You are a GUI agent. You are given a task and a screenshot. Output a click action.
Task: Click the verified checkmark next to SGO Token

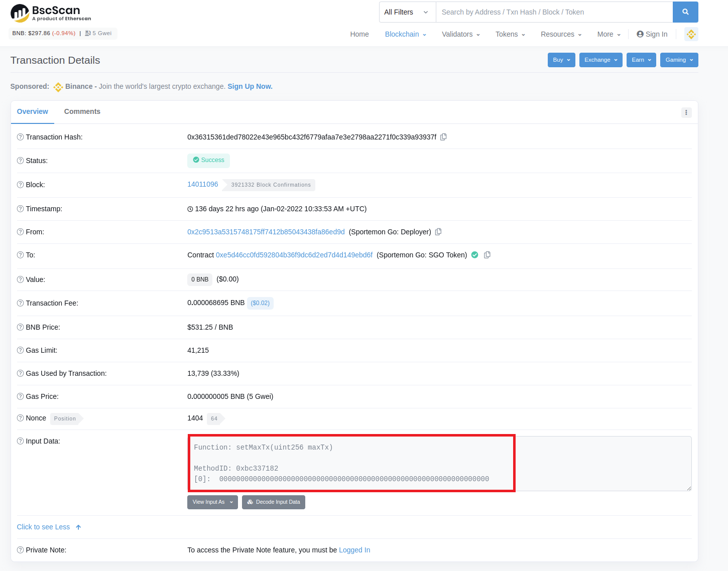pos(474,255)
